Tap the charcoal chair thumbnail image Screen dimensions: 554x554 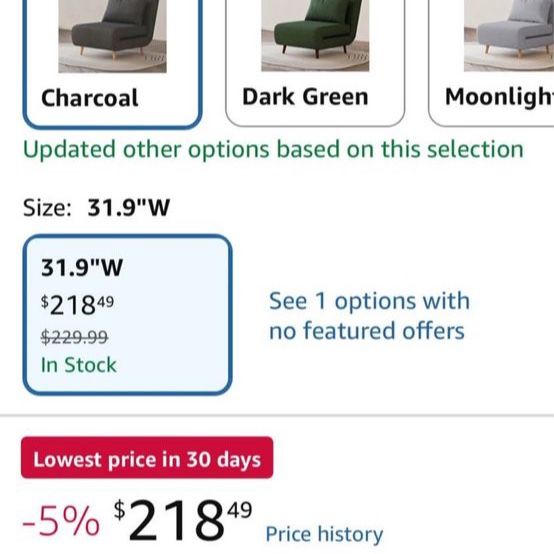tap(112, 36)
